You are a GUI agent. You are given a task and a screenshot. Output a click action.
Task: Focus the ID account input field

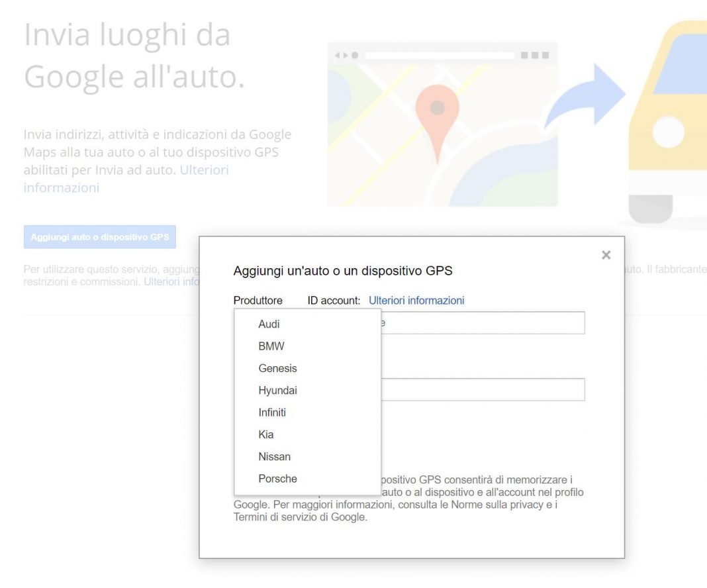click(483, 323)
